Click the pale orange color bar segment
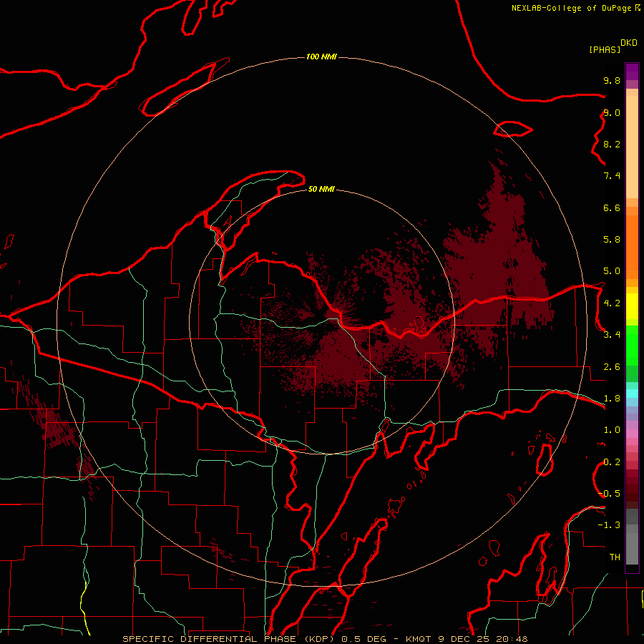This screenshot has width=644, height=644. 632,147
